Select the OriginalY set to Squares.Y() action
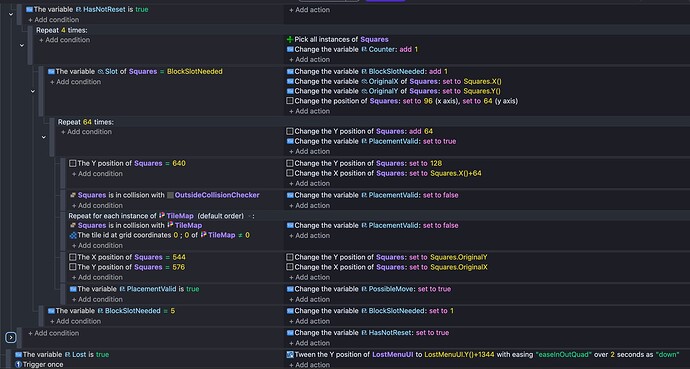Image resolution: width=690 pixels, height=369 pixels. coord(394,91)
